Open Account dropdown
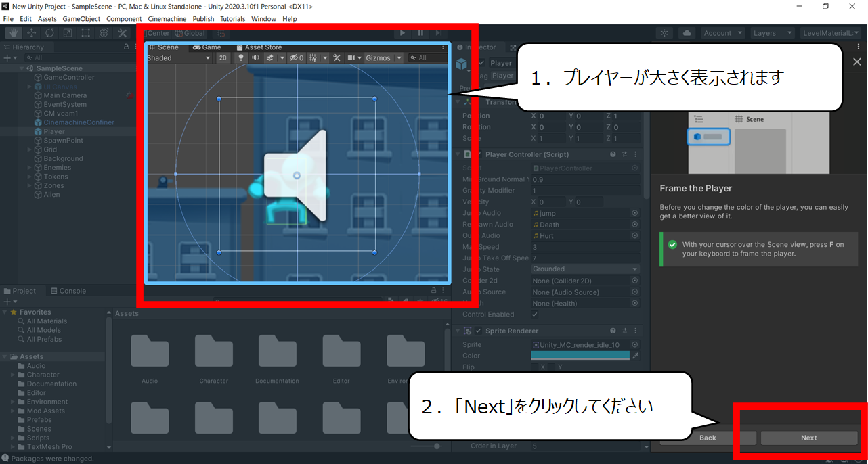Screen dimensions: 868x464 [x=722, y=33]
